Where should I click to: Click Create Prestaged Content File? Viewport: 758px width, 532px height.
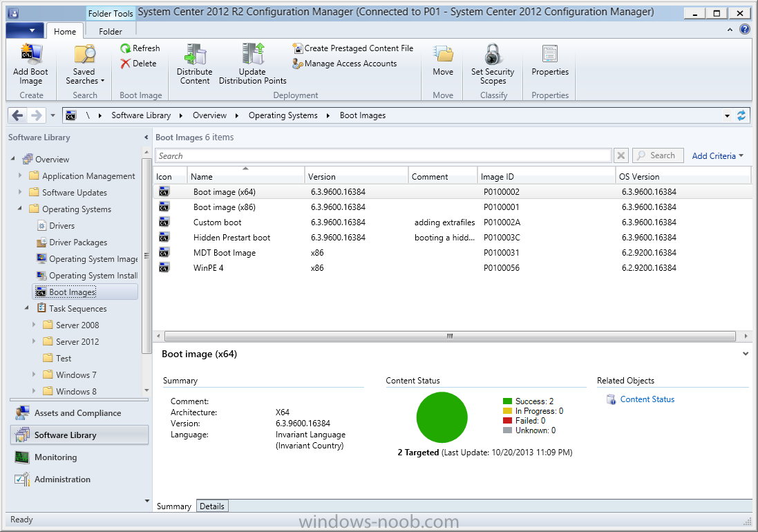[353, 48]
